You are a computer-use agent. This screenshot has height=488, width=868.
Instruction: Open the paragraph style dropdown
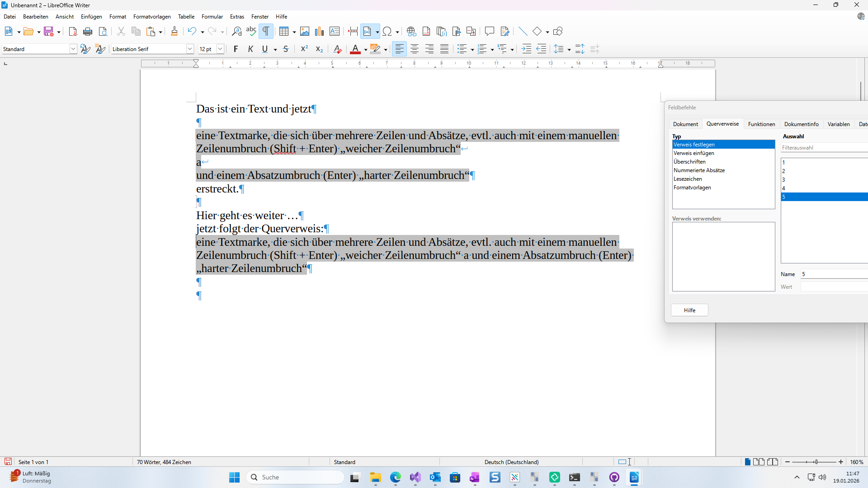[73, 49]
